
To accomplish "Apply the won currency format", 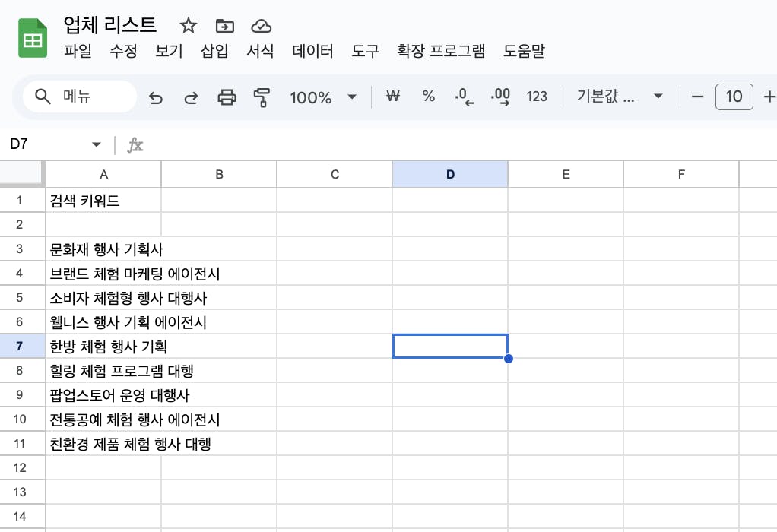I will 393,97.
